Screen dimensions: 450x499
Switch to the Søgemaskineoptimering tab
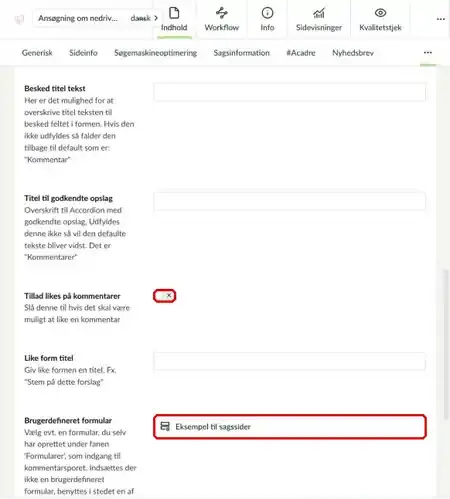155,53
